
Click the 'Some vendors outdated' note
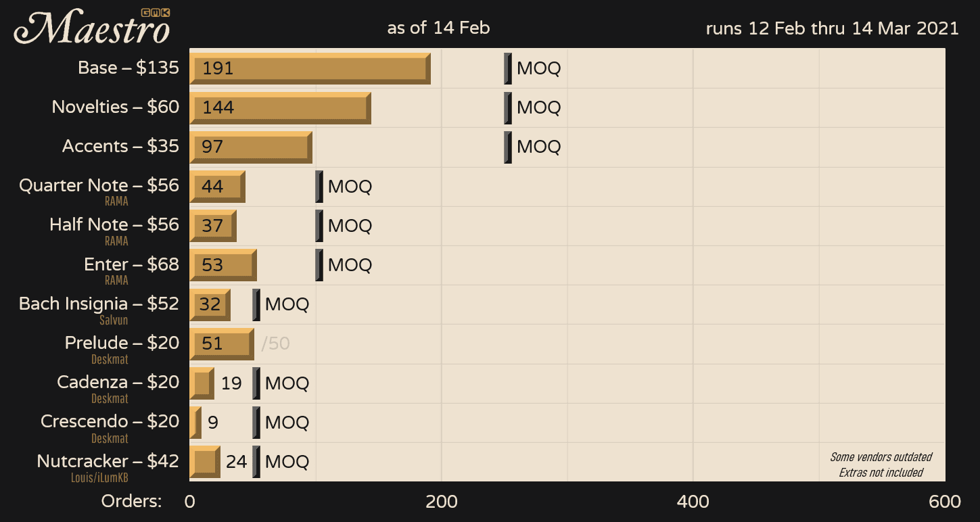tap(881, 457)
